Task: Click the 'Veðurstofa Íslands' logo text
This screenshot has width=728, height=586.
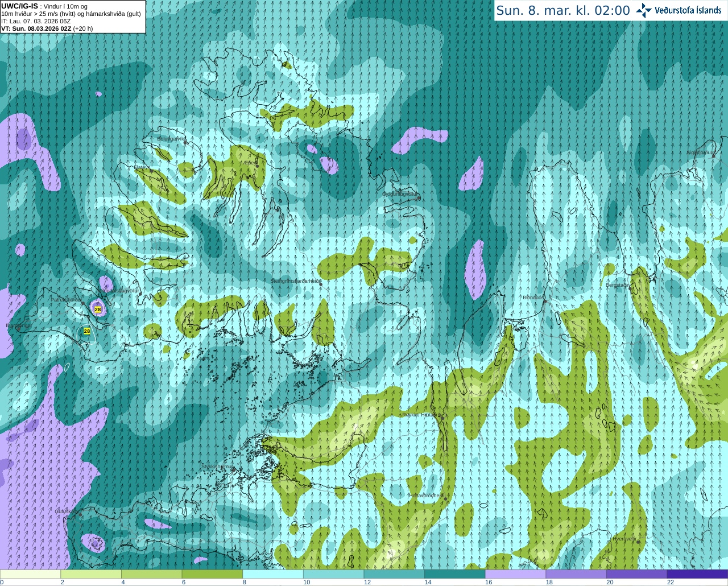Action: 688,10
